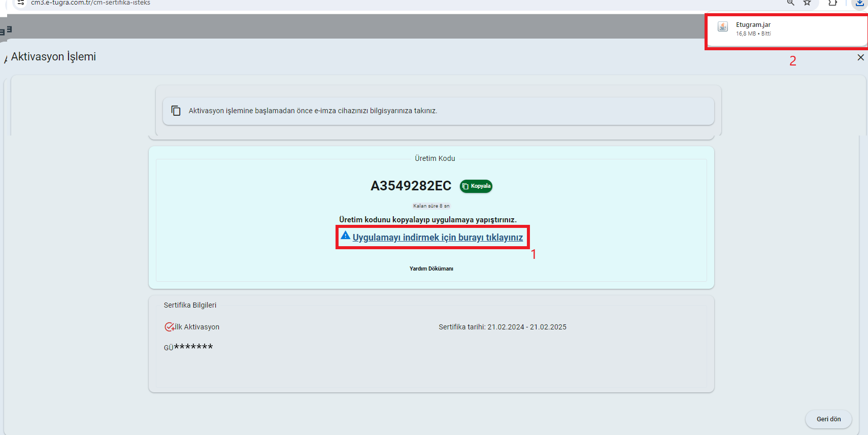Open the browser extensions puzzle icon

click(x=832, y=3)
